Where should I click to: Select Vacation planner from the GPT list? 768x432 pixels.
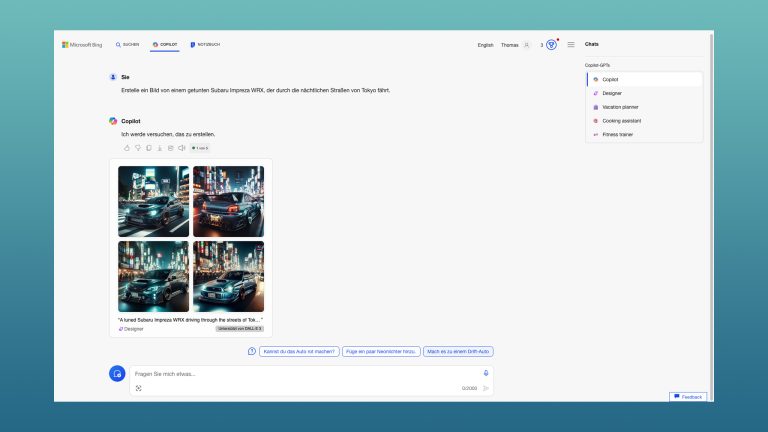tap(619, 107)
